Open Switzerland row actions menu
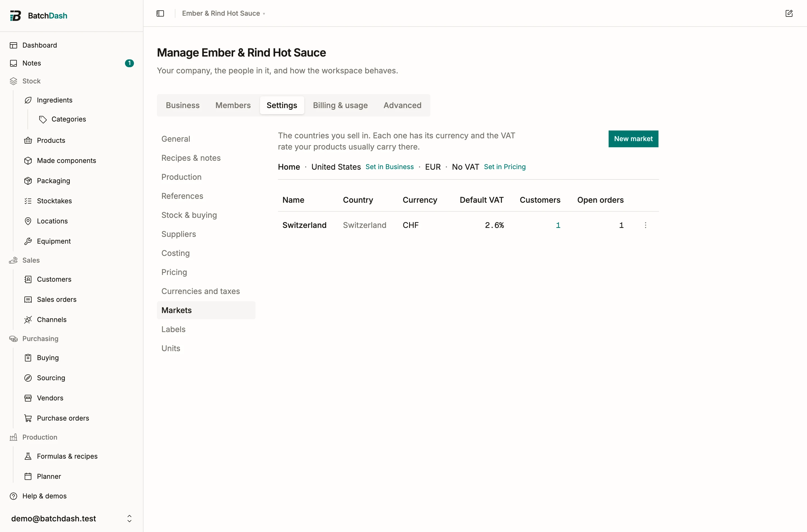Screen dimensions: 807x532 pos(645,225)
